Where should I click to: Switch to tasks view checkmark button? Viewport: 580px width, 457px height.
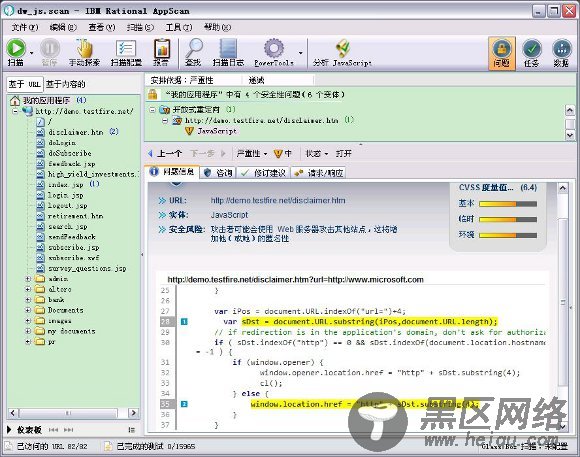(x=532, y=53)
